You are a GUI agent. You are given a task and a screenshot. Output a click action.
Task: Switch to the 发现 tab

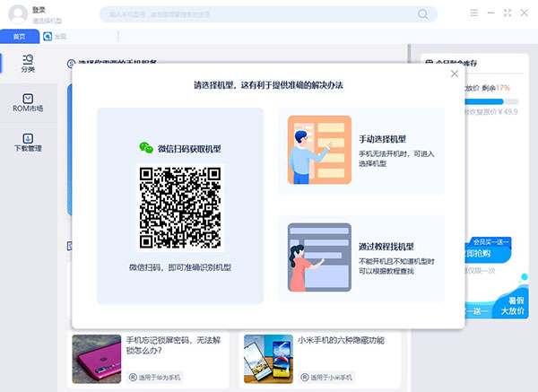click(x=60, y=37)
